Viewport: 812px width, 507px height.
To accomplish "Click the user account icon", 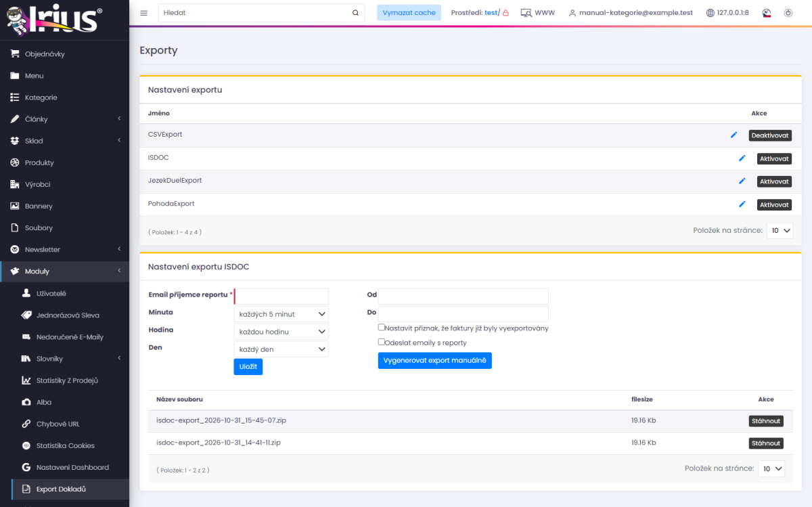I will (x=572, y=13).
